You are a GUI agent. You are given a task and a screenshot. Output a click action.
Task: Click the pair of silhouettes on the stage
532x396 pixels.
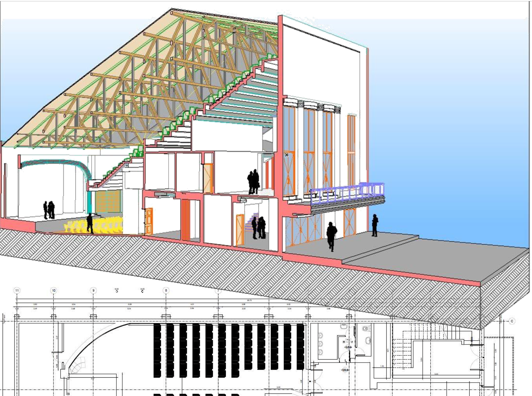(x=49, y=210)
